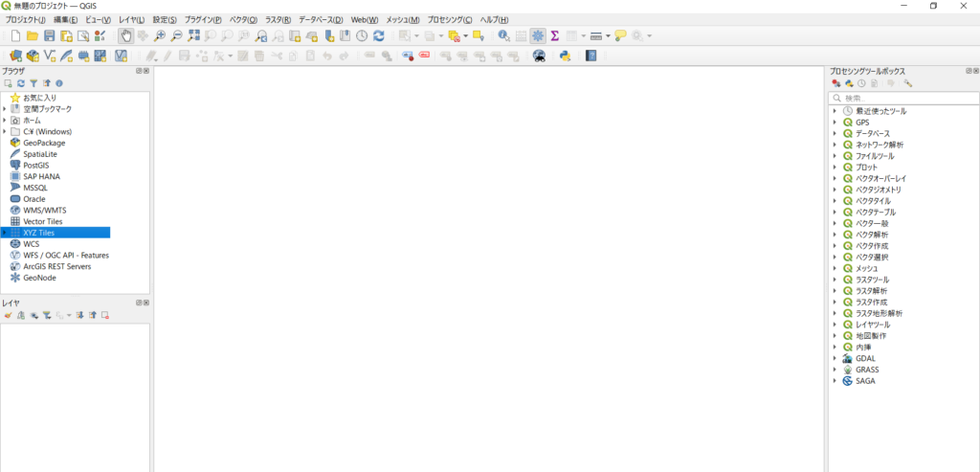
Task: Close the ブラウザ panel
Action: click(x=146, y=71)
